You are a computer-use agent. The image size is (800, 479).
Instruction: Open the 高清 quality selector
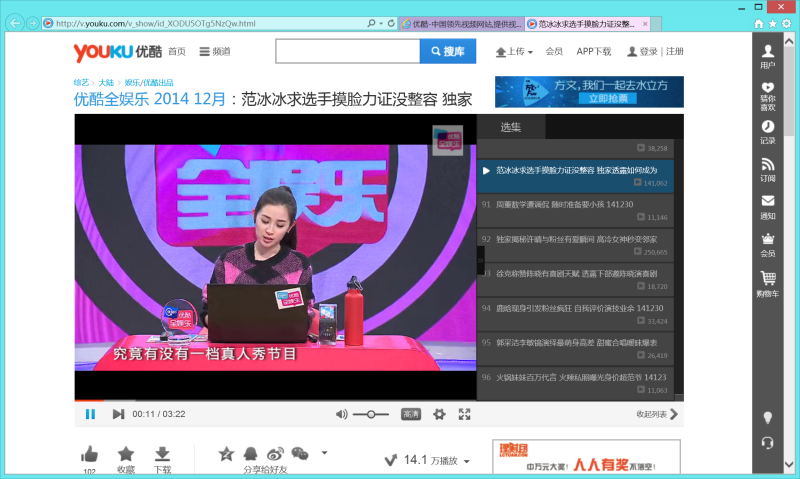411,414
